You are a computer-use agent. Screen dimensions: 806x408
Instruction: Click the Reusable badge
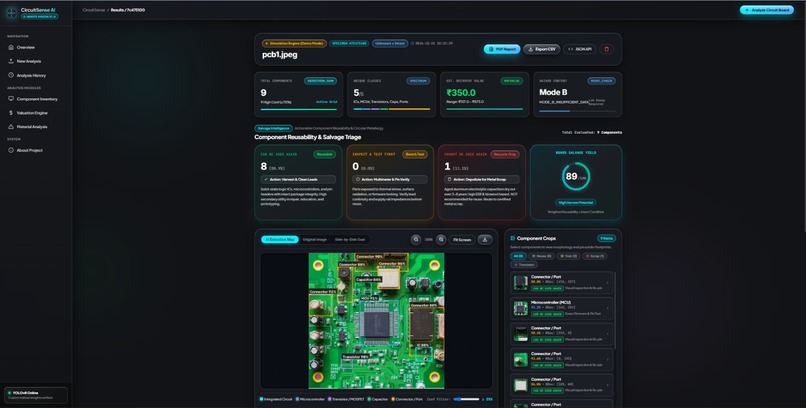[x=324, y=154]
